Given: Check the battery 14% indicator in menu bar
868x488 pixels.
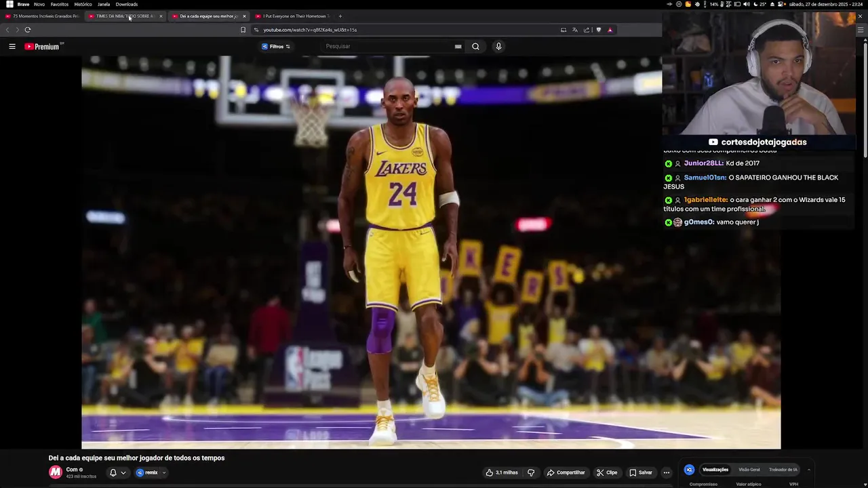Looking at the screenshot, I should [x=714, y=4].
